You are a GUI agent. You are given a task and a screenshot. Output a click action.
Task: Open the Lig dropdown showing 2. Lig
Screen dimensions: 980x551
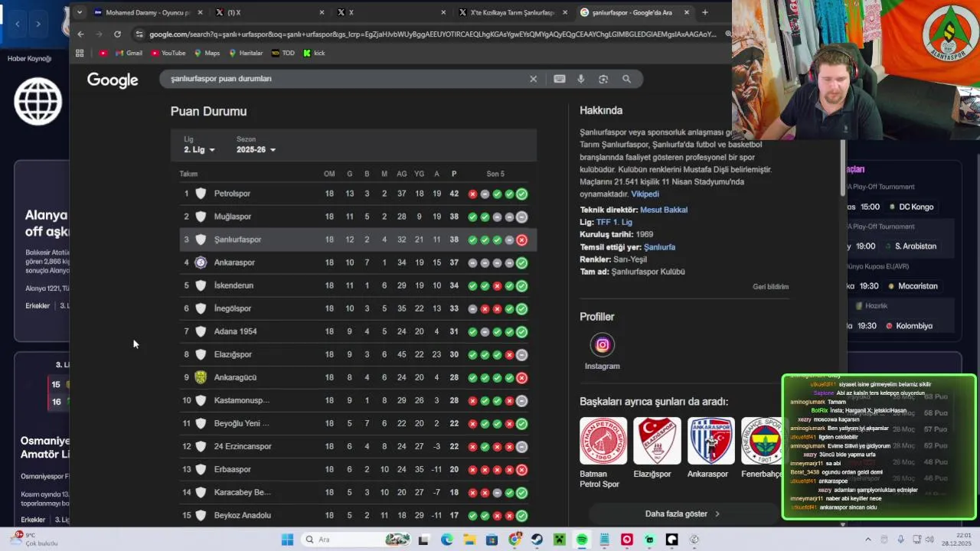click(x=199, y=150)
